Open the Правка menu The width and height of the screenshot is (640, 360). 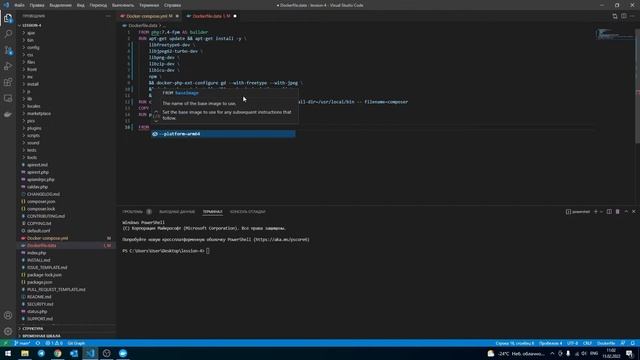click(x=37, y=5)
